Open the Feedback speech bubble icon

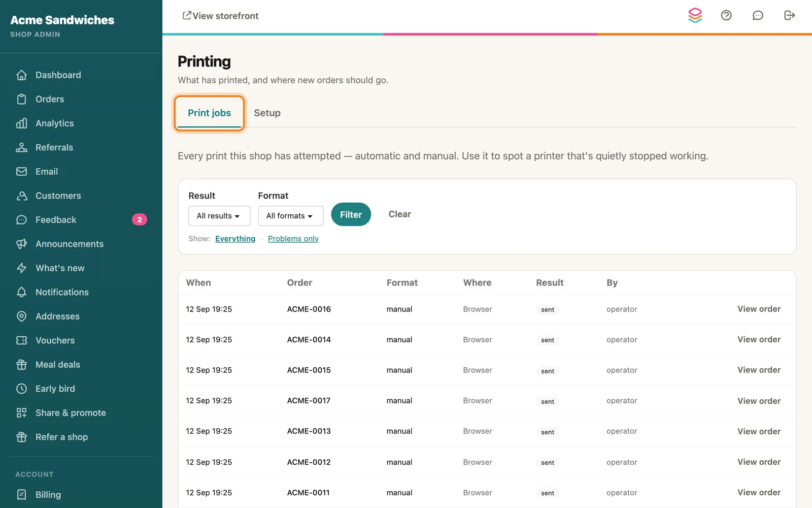[21, 220]
